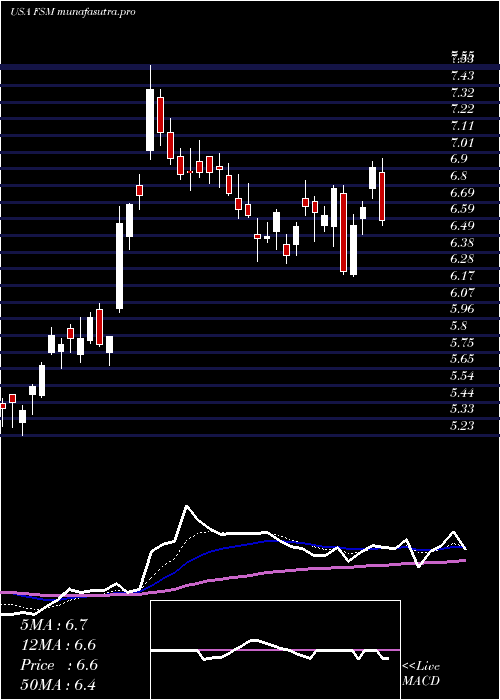Pick the 5.33 price level label
The image size is (500, 700).
[462, 409]
